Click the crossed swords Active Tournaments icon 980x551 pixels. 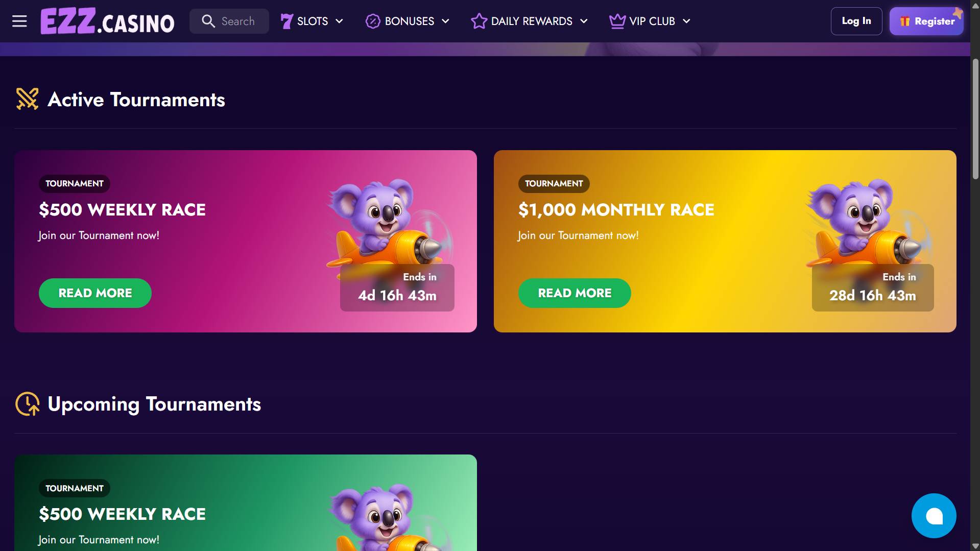click(x=27, y=99)
